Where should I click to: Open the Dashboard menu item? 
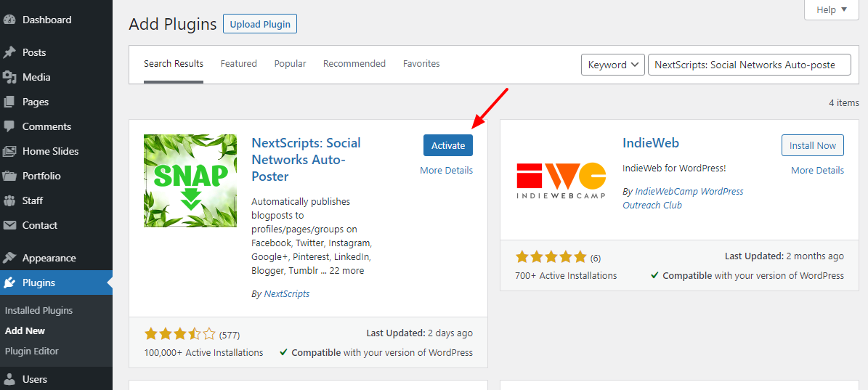point(47,20)
